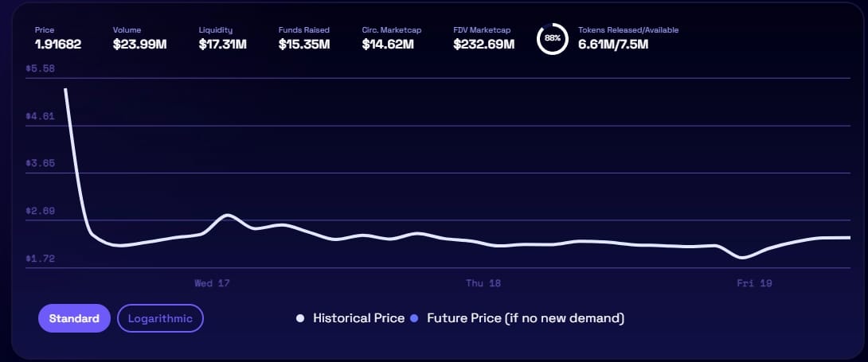This screenshot has width=868, height=362.
Task: Click the Funds Raised $15.35M figure
Action: pos(303,44)
